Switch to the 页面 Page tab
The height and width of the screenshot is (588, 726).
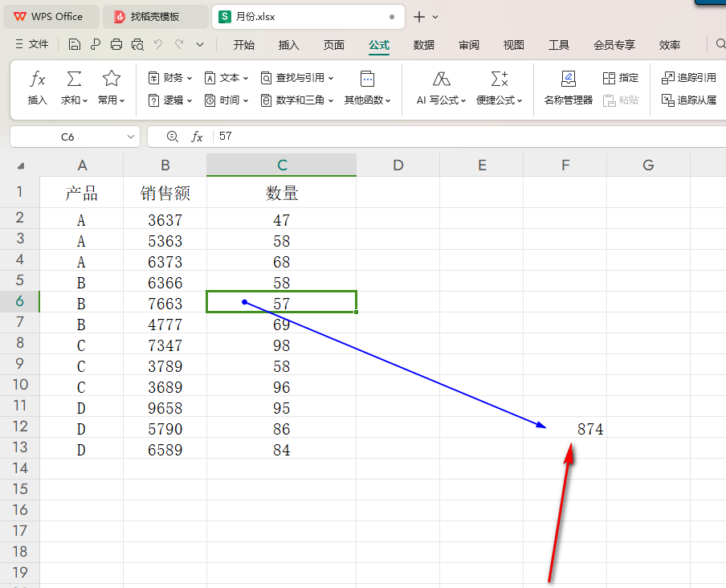(x=334, y=45)
